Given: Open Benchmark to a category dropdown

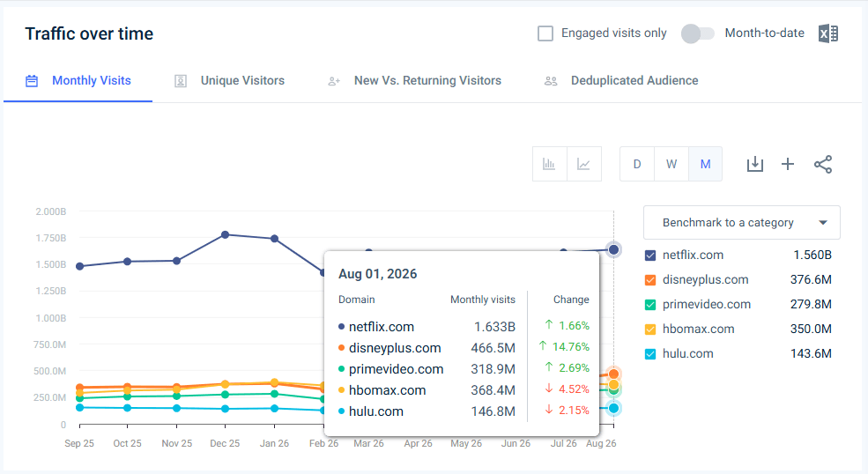Looking at the screenshot, I should pos(742,223).
